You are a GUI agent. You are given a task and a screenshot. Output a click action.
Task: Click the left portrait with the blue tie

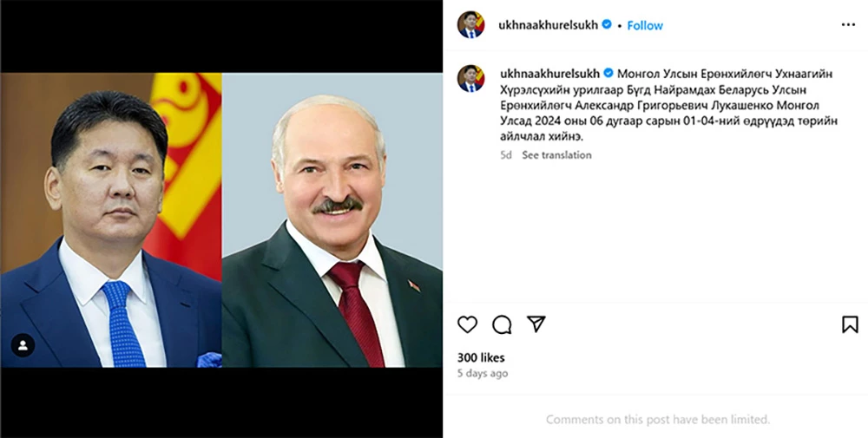click(x=111, y=220)
